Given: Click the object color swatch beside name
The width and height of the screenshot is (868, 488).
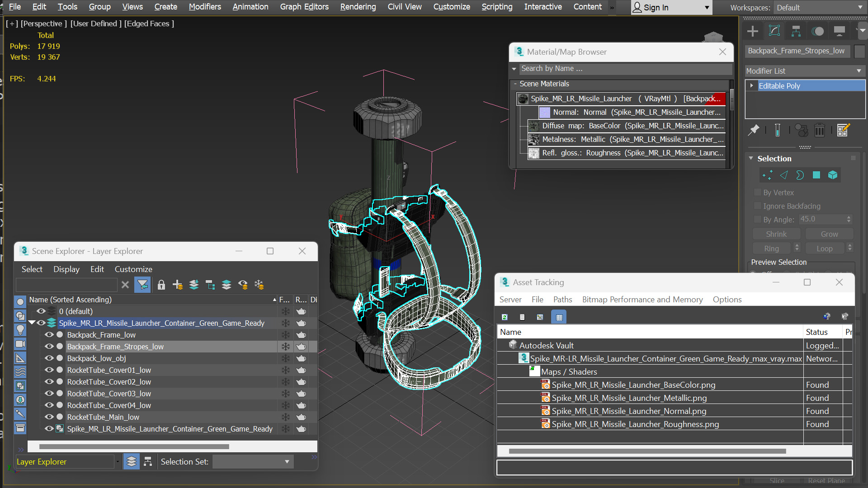Looking at the screenshot, I should pyautogui.click(x=860, y=51).
